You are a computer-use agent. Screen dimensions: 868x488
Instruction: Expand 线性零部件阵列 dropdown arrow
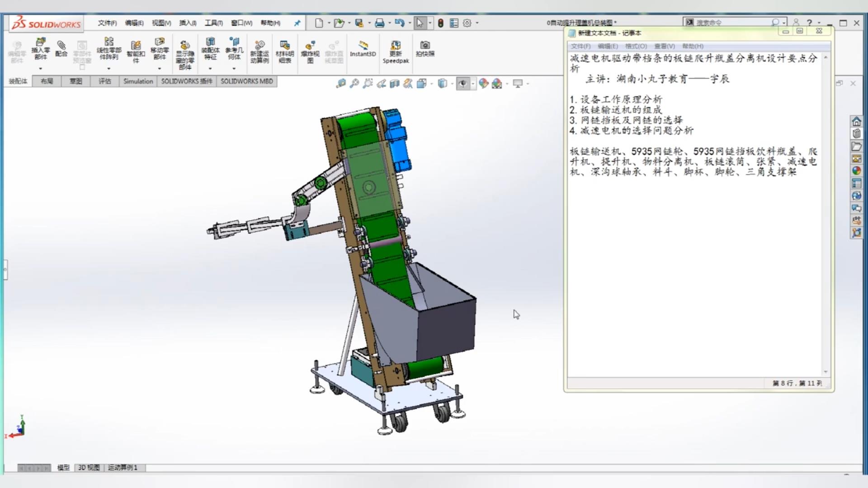[108, 69]
